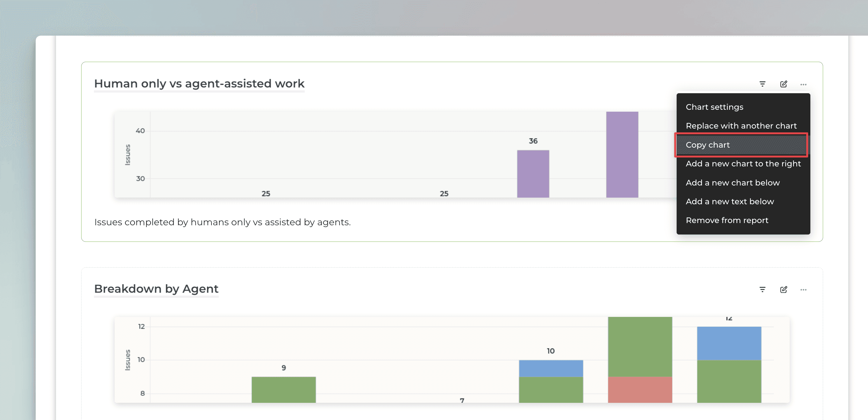Choose Add a new chart to the right
Viewport: 868px width, 420px height.
click(x=743, y=164)
